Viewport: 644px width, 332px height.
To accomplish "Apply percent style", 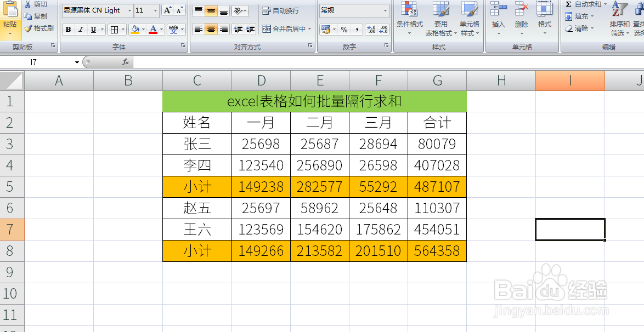I will coord(344,29).
